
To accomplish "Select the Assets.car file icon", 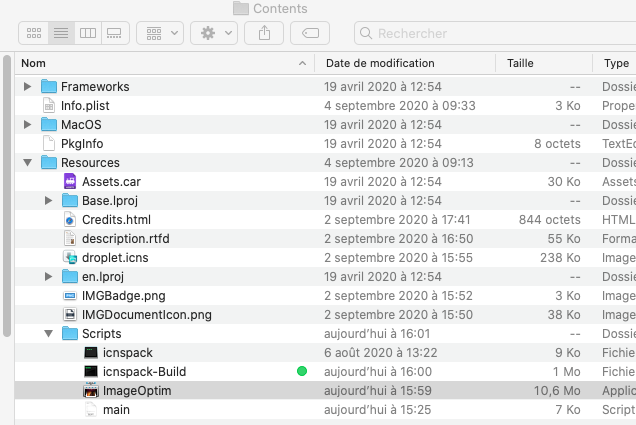I will [x=70, y=181].
